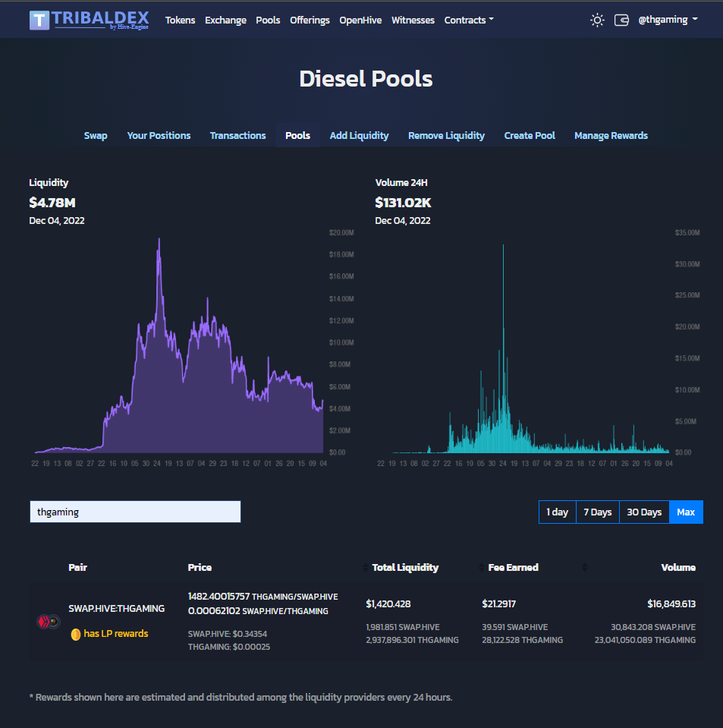
Task: Set chart range to 7 Days
Action: 598,512
